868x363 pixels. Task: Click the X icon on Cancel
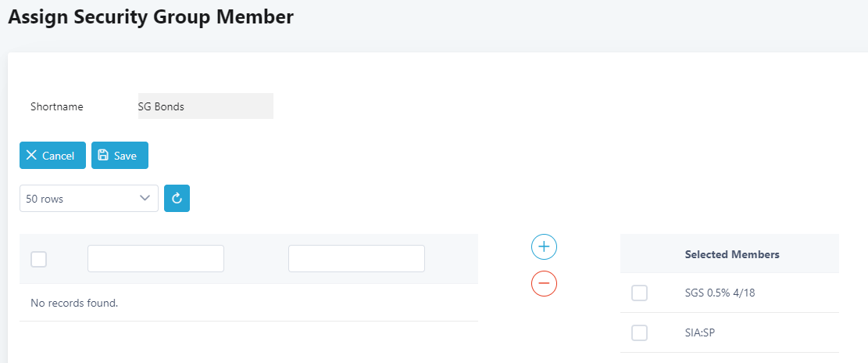coord(31,155)
